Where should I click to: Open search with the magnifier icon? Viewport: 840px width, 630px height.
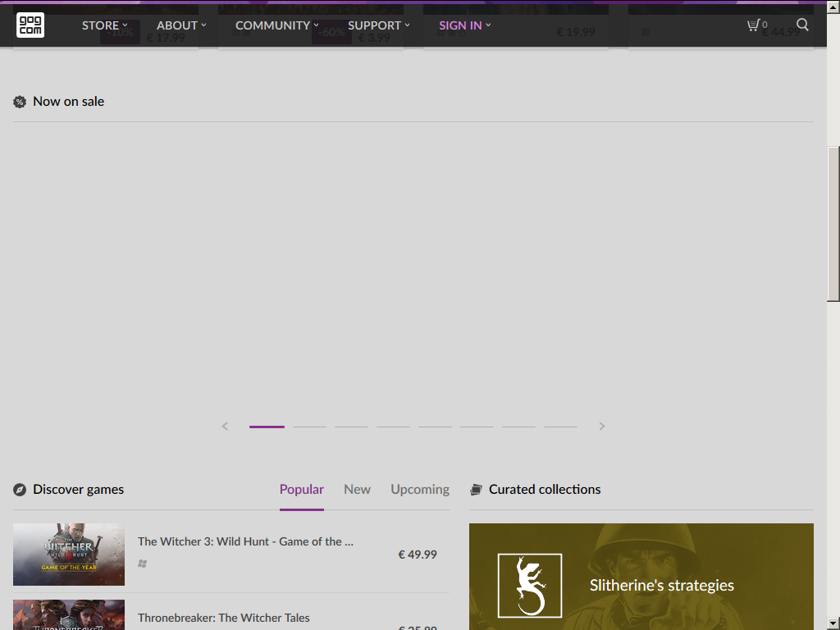point(802,25)
